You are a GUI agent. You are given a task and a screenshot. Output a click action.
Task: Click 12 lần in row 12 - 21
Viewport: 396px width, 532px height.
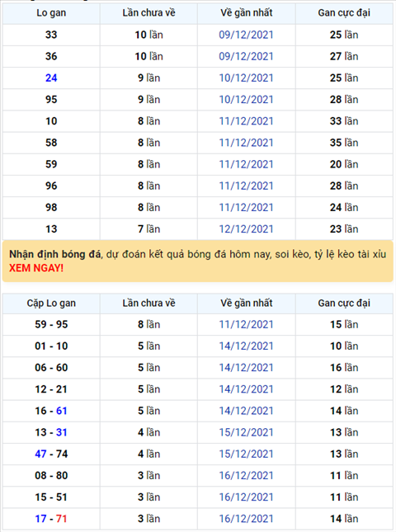click(344, 389)
